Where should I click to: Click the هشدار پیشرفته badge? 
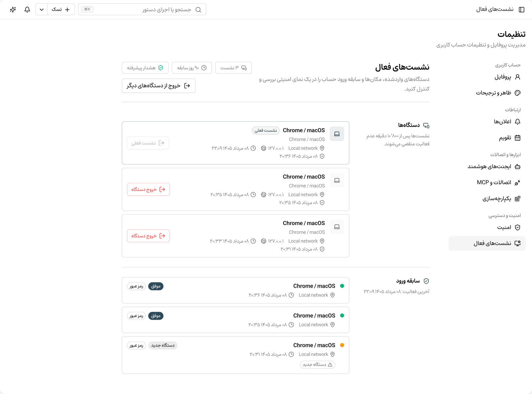(x=145, y=68)
